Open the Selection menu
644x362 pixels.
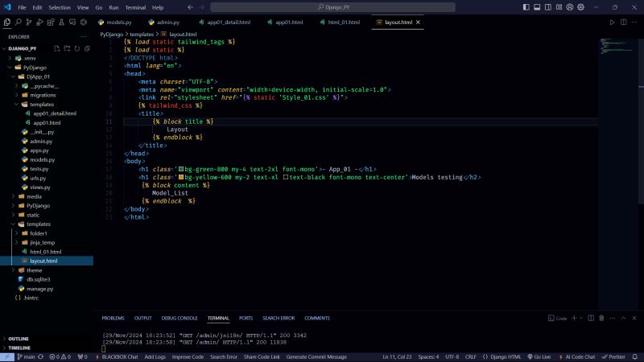[59, 7]
